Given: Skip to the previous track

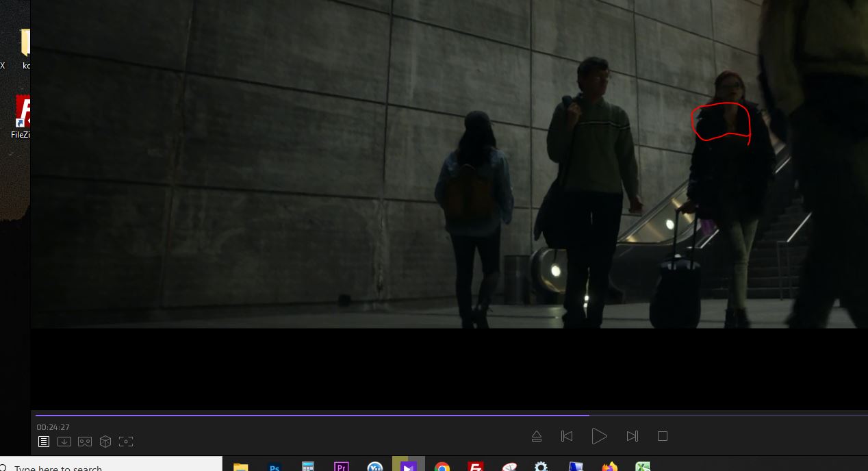Looking at the screenshot, I should (566, 436).
